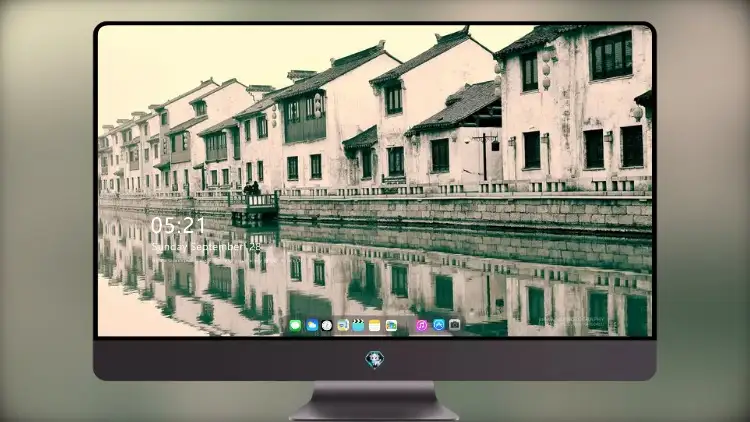Click the Sunday September 28 date text
This screenshot has width=750, height=422.
point(206,247)
